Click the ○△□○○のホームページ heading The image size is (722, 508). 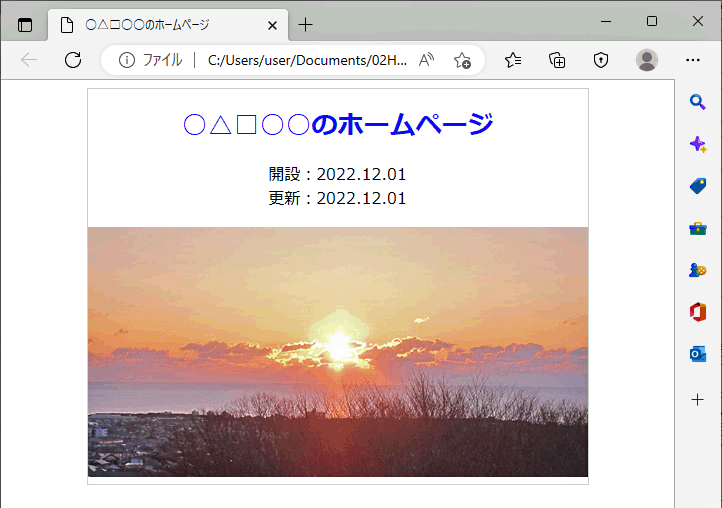click(338, 124)
